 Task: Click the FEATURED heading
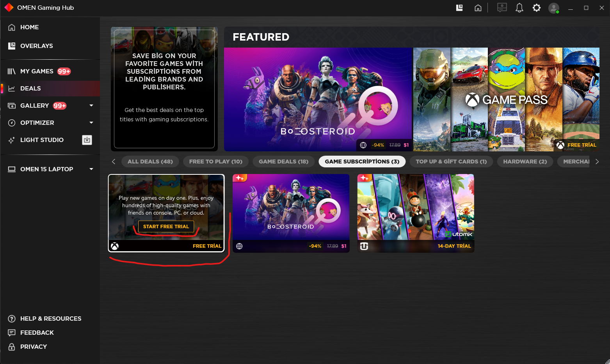[x=261, y=37]
